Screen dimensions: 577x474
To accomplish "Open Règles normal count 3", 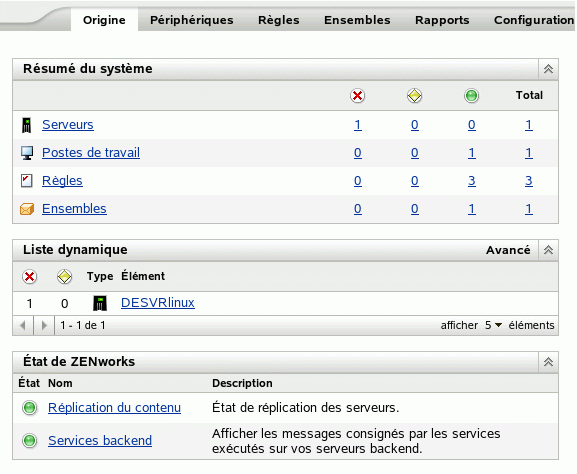I will [472, 181].
